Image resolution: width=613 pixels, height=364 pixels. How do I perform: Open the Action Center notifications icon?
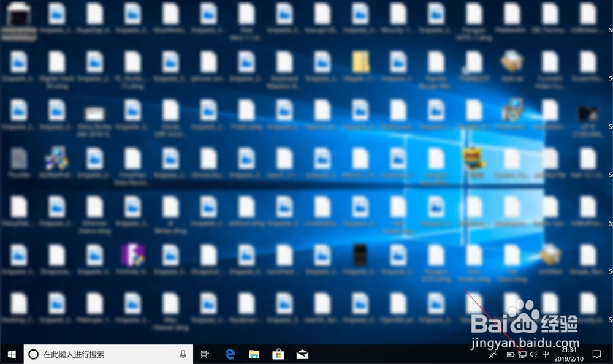[596, 354]
